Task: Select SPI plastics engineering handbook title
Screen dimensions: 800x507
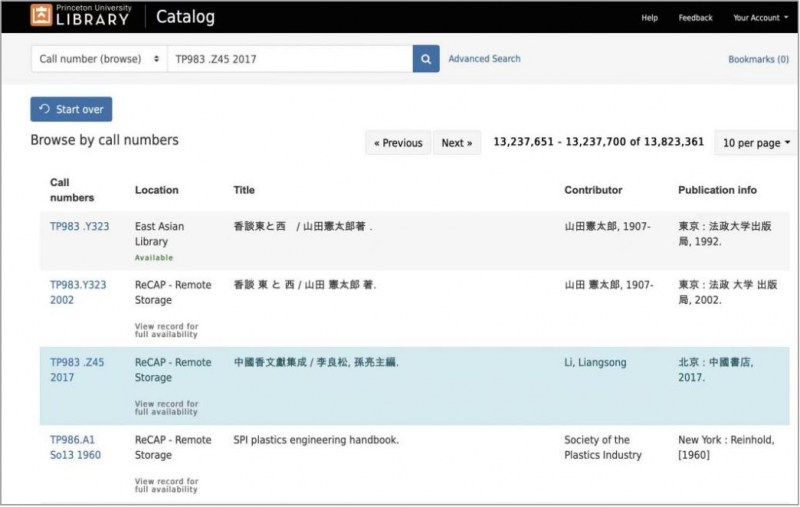Action: pyautogui.click(x=316, y=440)
